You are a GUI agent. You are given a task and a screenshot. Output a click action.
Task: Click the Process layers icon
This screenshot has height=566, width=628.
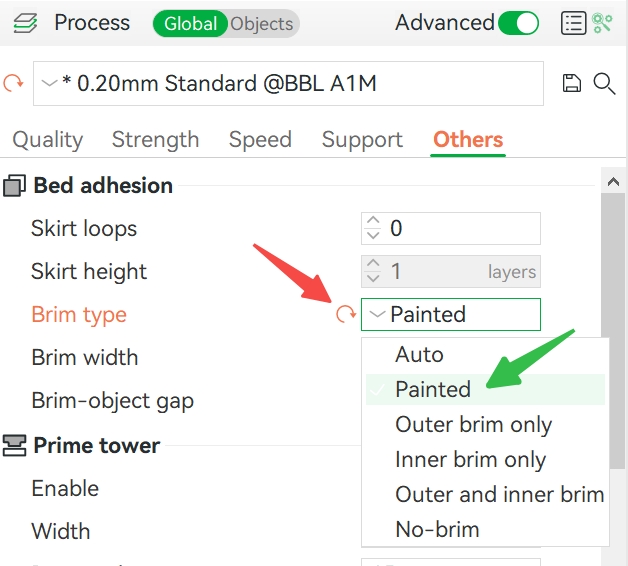(x=25, y=23)
